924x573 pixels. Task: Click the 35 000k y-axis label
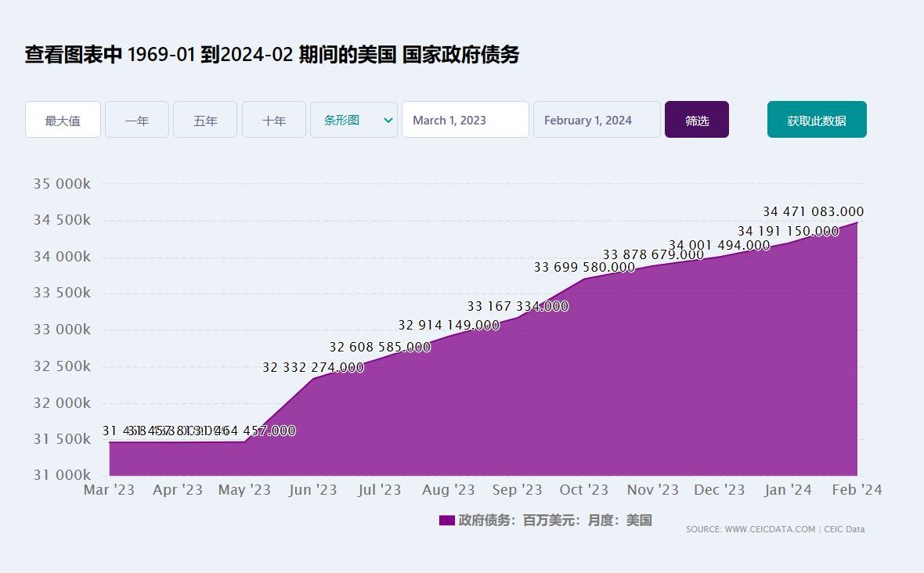point(63,183)
